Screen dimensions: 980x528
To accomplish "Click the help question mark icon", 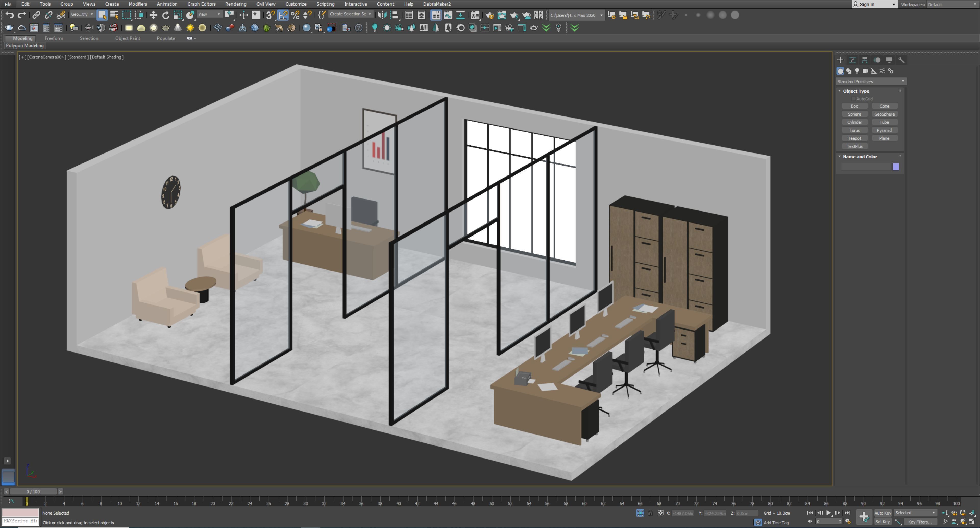I will pos(358,28).
